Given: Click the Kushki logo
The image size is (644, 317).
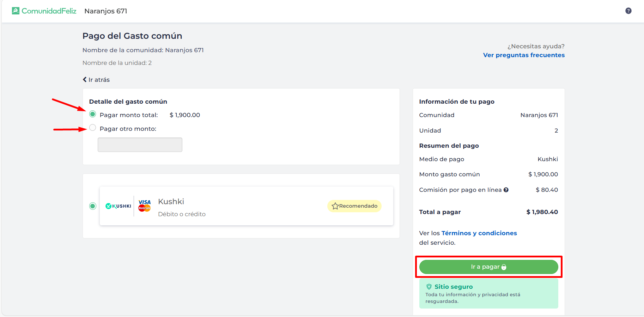Looking at the screenshot, I should click(119, 206).
